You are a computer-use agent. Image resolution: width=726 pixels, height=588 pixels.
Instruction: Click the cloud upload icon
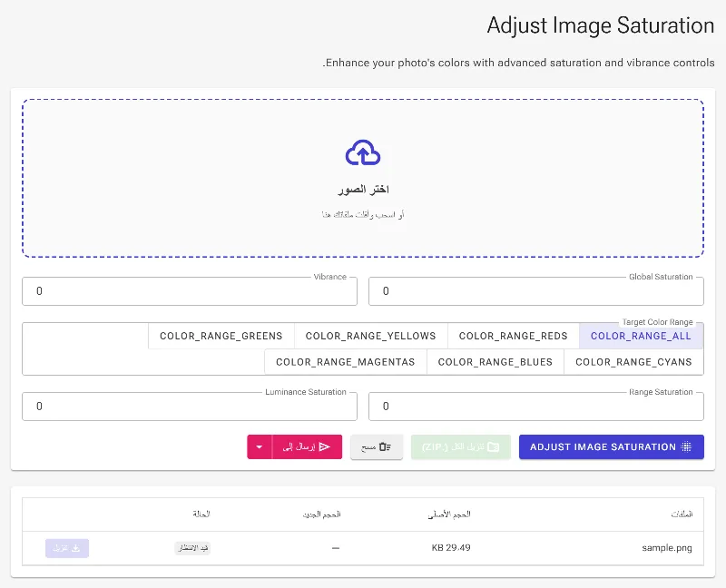363,152
